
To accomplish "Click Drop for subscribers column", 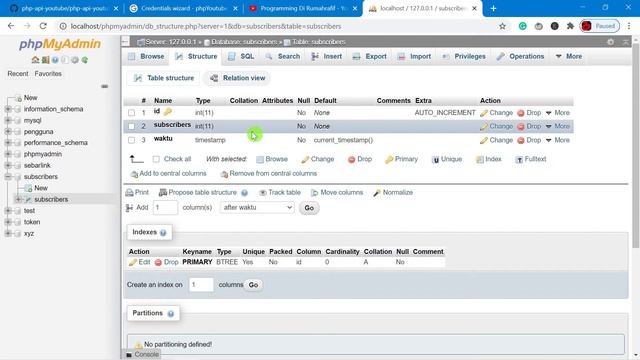I will pos(529,127).
